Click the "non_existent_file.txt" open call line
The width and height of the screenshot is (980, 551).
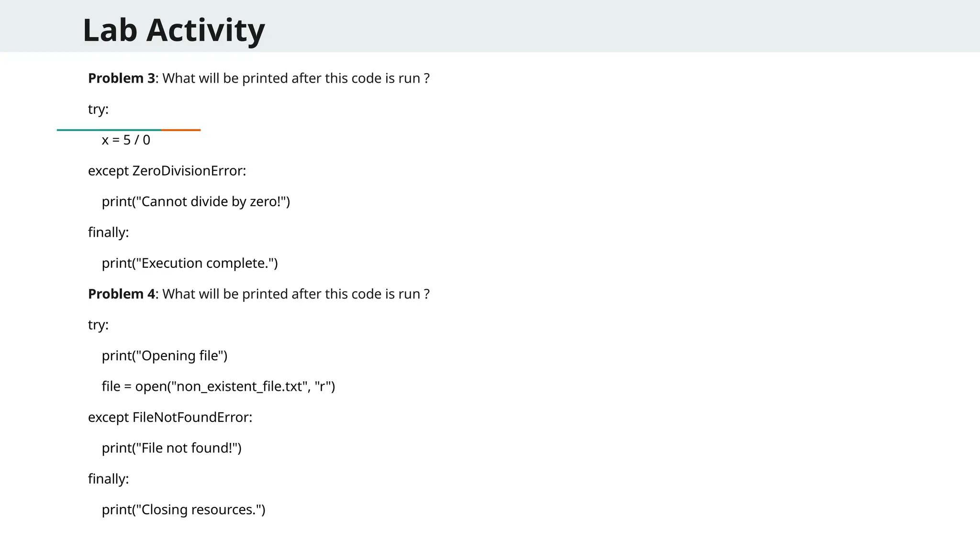[218, 386]
